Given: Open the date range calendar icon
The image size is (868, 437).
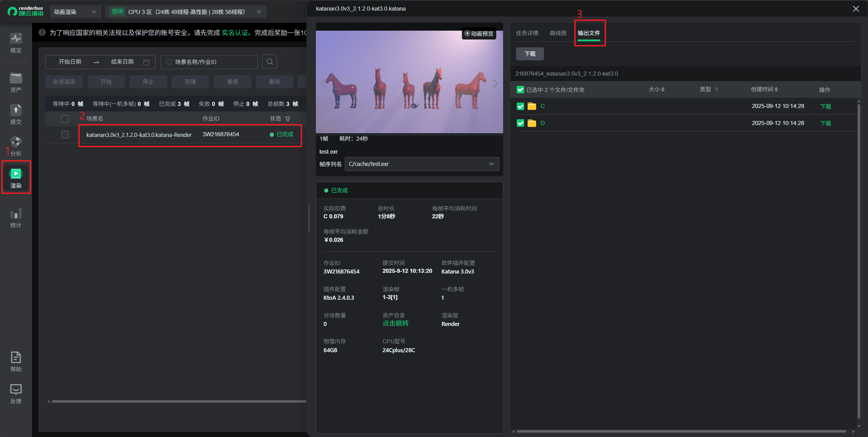Looking at the screenshot, I should click(146, 62).
